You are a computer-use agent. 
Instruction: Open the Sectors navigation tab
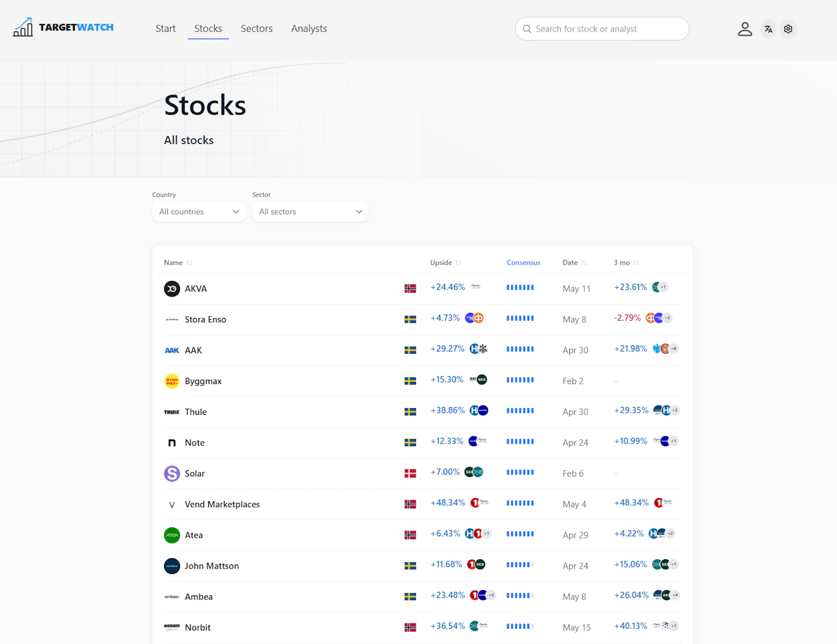tap(256, 29)
